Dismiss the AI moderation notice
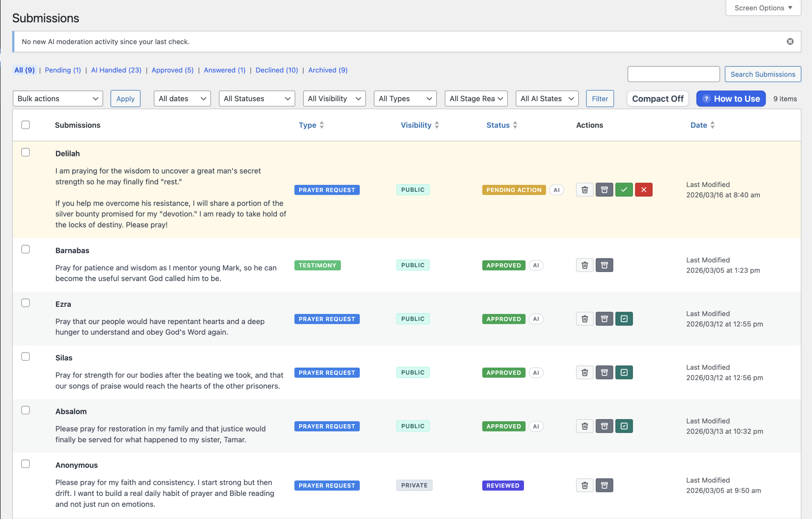The image size is (812, 519). pyautogui.click(x=790, y=42)
